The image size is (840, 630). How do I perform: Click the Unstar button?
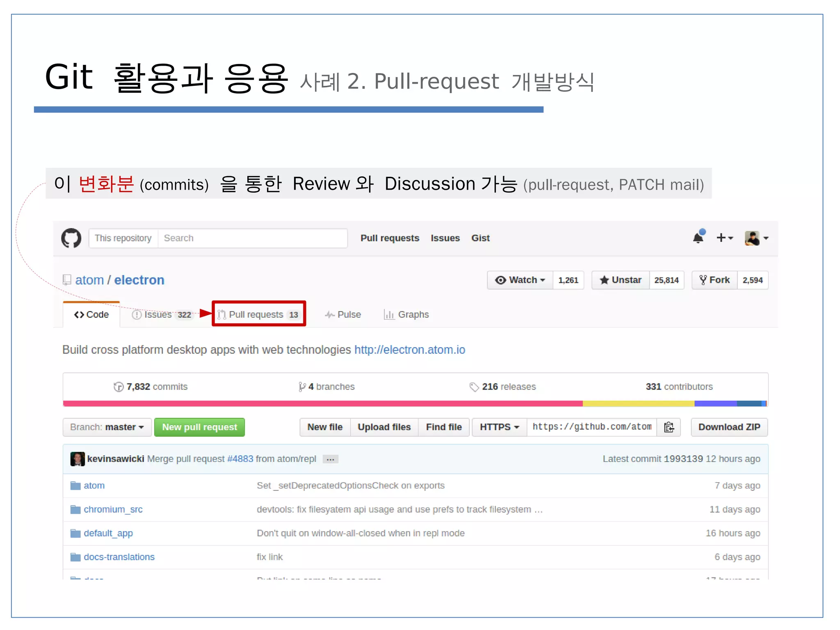pyautogui.click(x=621, y=280)
